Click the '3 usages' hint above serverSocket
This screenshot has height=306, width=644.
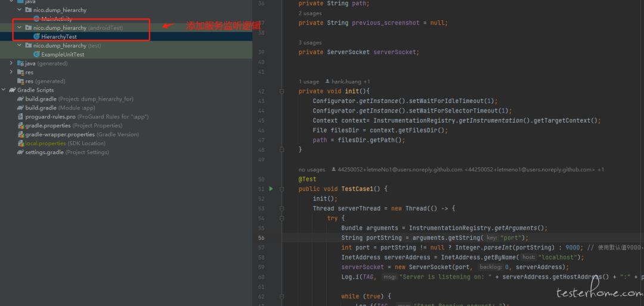tap(309, 43)
